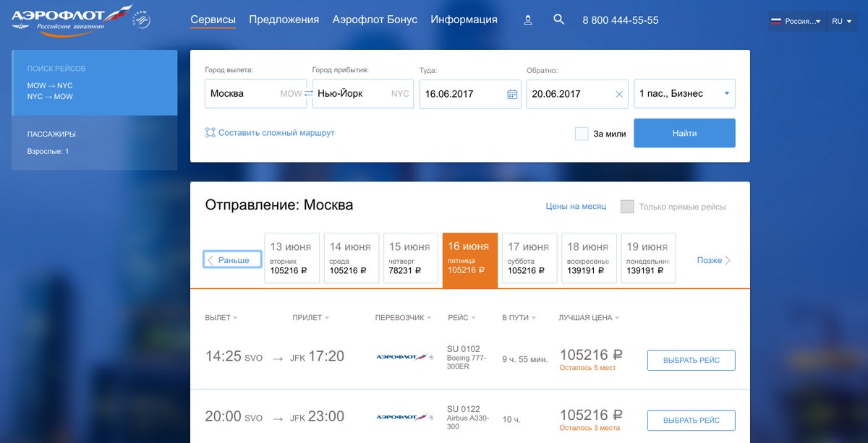Viewport: 868px width, 443px height.
Task: Open the RU language dropdown
Action: tap(842, 21)
